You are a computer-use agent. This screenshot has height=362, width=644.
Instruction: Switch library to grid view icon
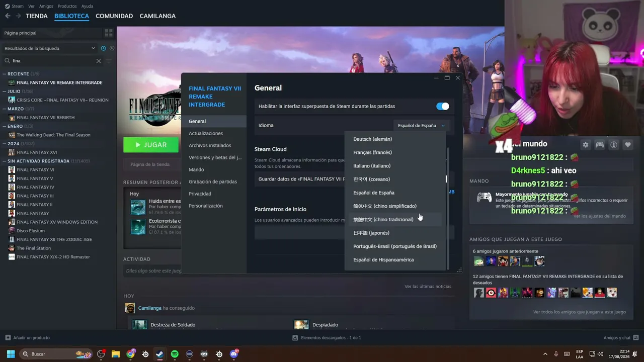[x=109, y=33]
